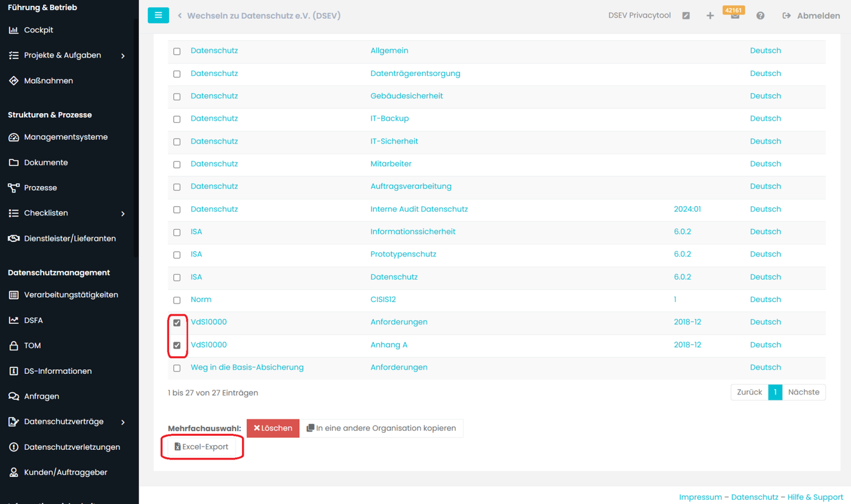Screen dimensions: 851x504
Task: Open Dienstleister/Lieferanten section
Action: pyautogui.click(x=69, y=238)
